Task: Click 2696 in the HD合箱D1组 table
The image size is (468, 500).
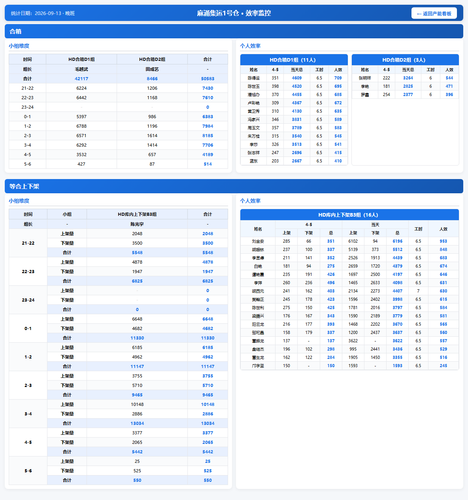Action: [x=297, y=153]
